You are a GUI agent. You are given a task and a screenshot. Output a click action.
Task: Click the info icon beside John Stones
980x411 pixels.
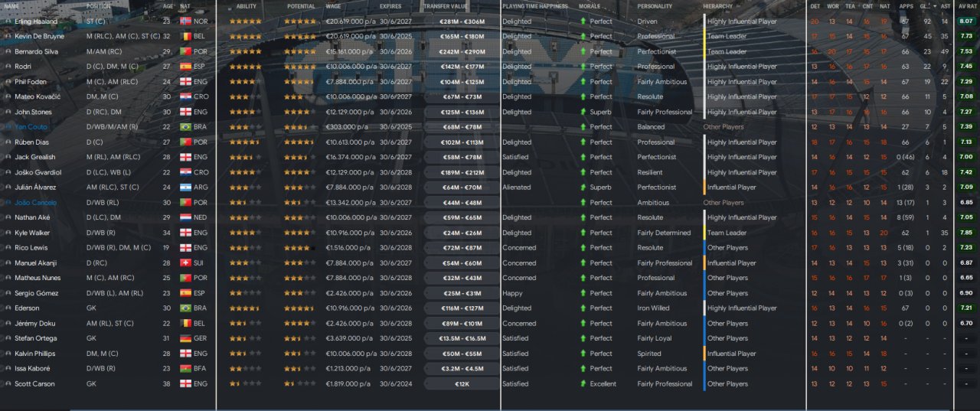(x=8, y=112)
